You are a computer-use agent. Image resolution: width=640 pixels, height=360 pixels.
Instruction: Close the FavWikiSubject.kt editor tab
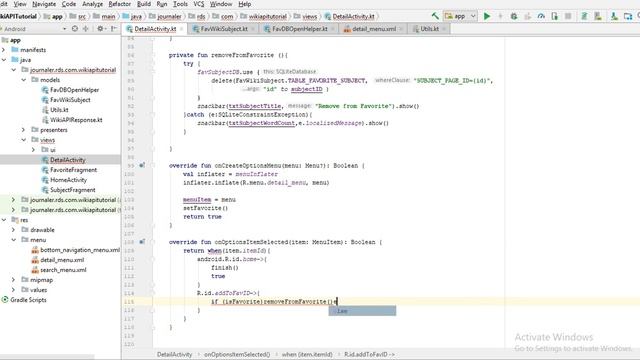click(x=253, y=29)
